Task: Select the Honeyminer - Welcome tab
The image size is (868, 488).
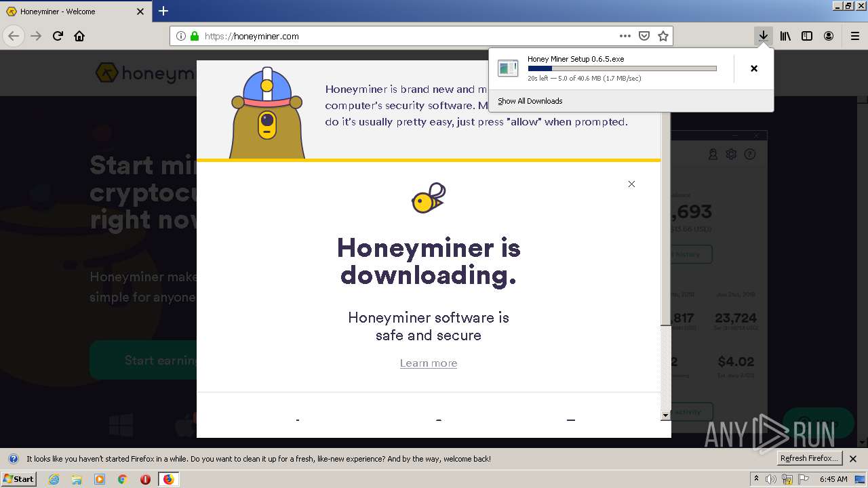Action: point(75,12)
